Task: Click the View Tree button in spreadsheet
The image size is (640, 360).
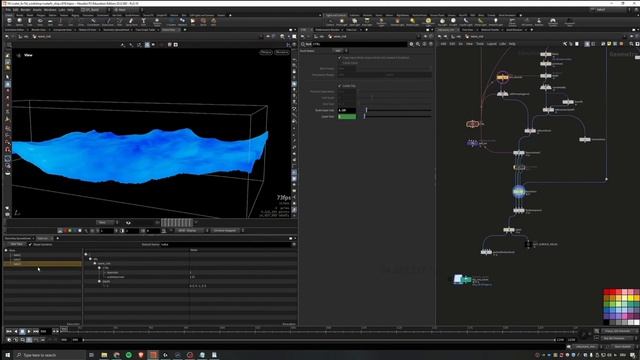Action: click(16, 244)
